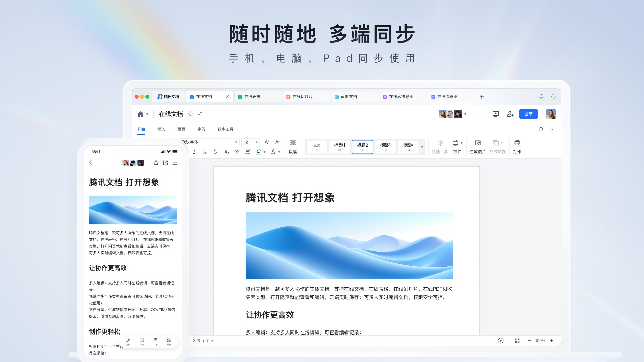Star the 在线文档 document
This screenshot has height=362, width=644.
tap(191, 114)
